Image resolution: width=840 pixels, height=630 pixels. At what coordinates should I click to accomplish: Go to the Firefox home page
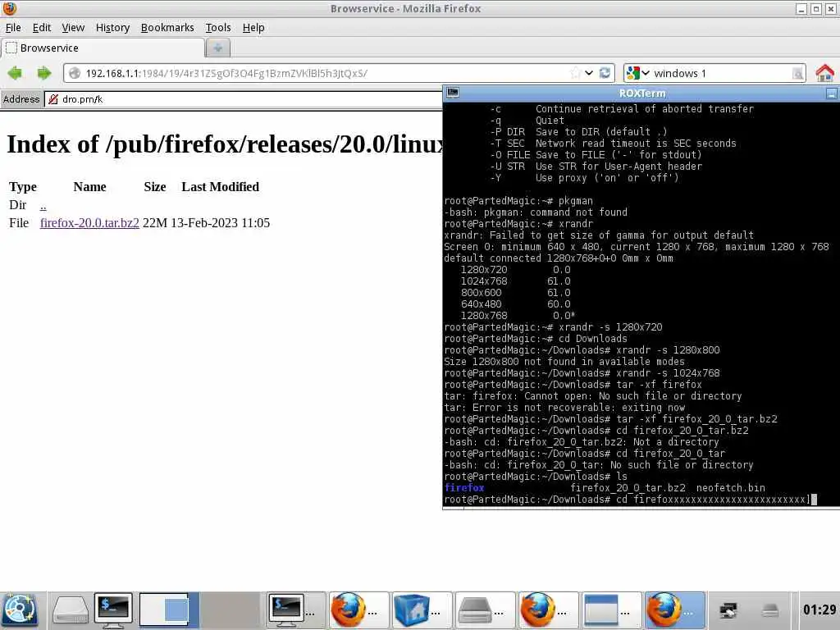(x=824, y=73)
